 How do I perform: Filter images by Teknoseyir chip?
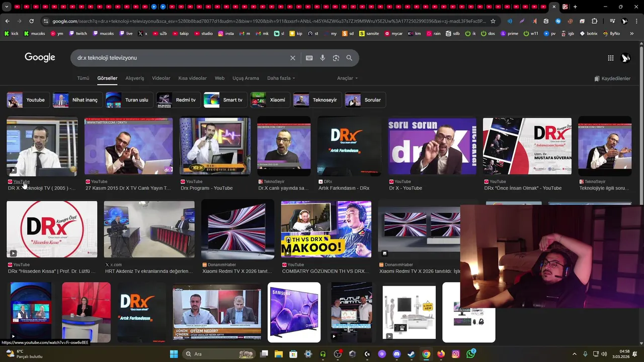(x=317, y=100)
